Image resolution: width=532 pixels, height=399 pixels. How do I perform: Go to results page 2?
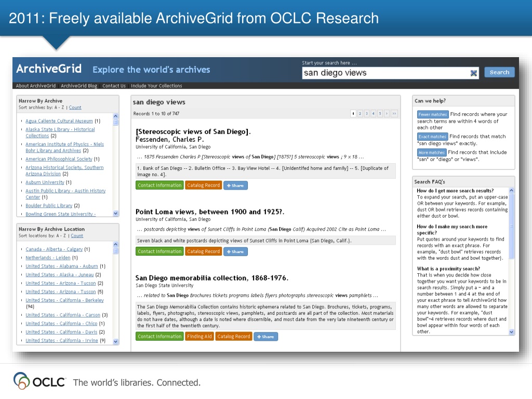click(360, 114)
